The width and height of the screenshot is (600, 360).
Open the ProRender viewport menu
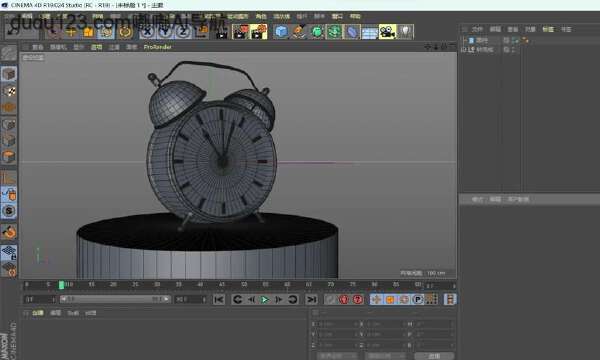[x=158, y=47]
